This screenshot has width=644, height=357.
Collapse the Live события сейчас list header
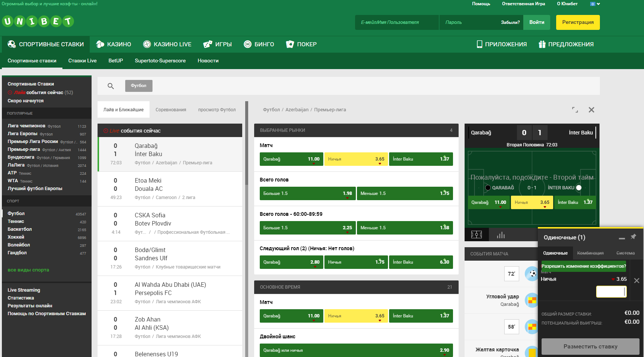(170, 131)
